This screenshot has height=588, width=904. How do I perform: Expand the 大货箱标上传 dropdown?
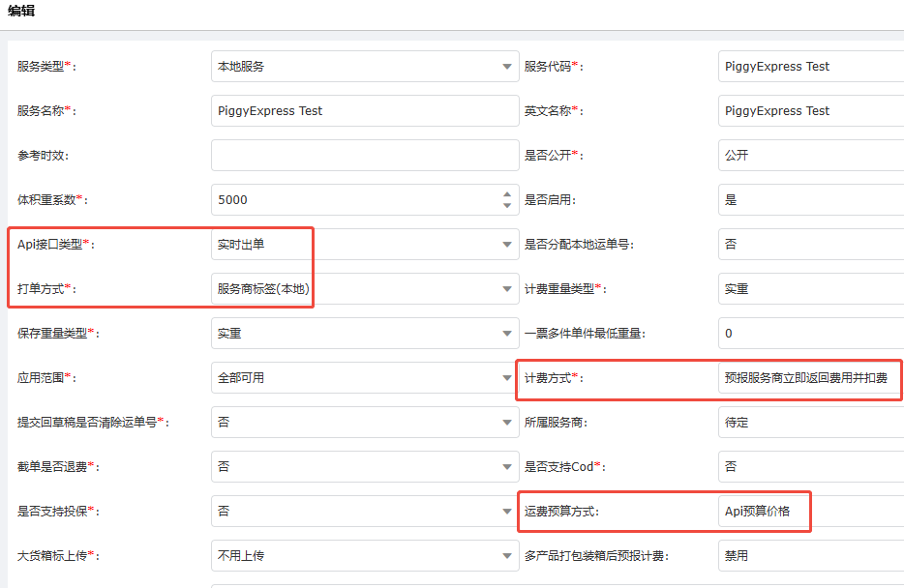364,556
